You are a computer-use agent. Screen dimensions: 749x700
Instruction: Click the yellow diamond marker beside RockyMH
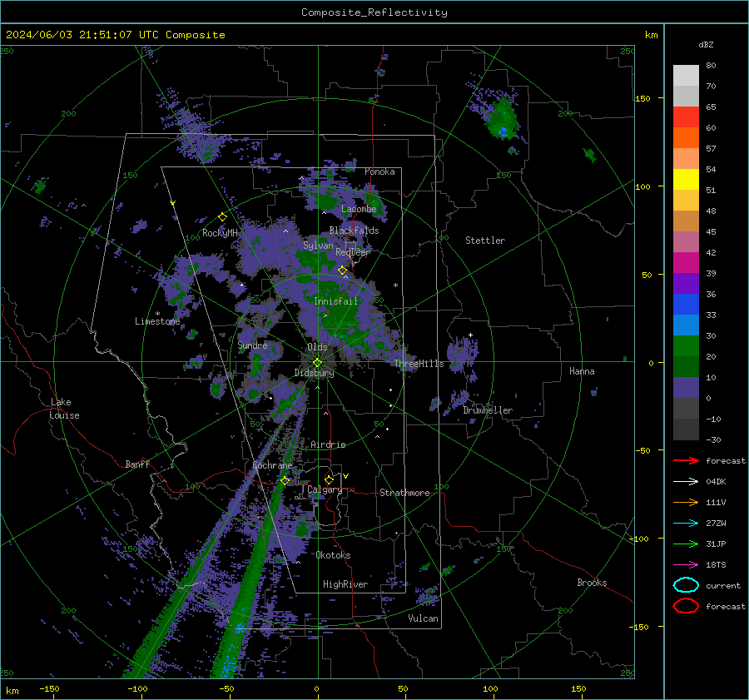[222, 217]
